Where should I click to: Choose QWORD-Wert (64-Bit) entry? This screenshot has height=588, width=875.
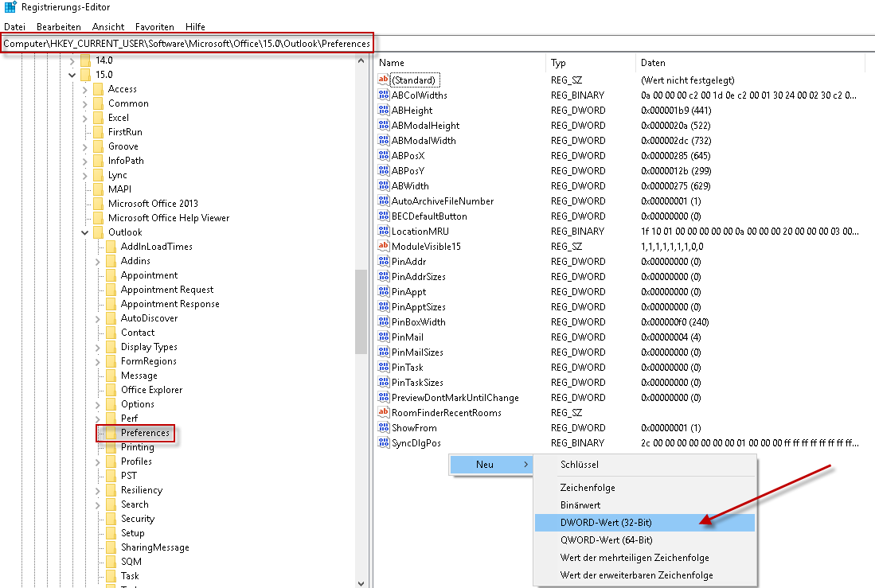(645, 540)
